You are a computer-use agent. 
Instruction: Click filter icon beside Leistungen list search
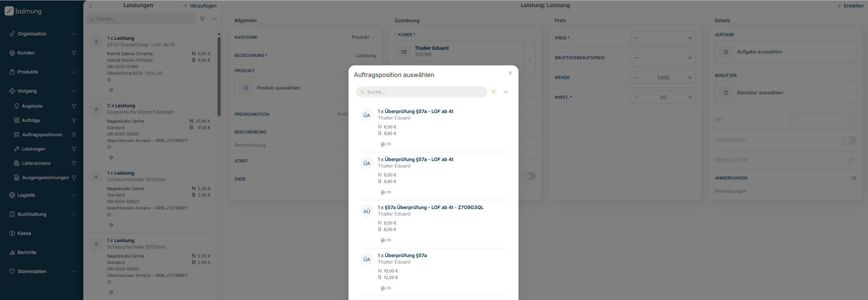202,19
